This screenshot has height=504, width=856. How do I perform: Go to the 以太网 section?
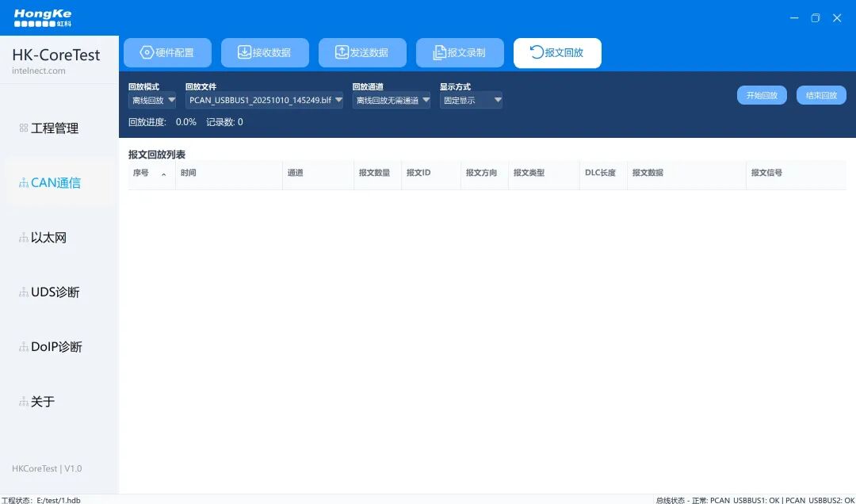59,238
